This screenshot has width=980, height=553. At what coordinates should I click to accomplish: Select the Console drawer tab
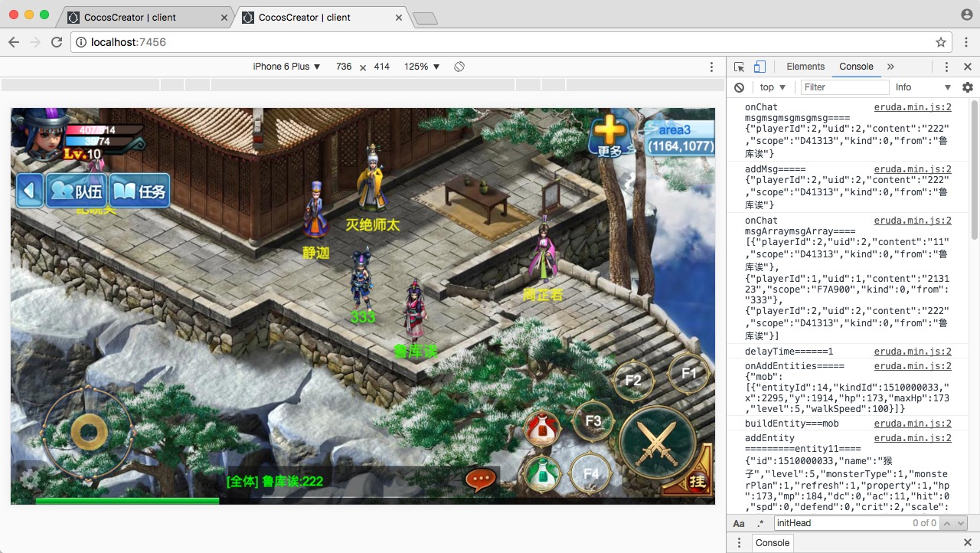click(773, 543)
